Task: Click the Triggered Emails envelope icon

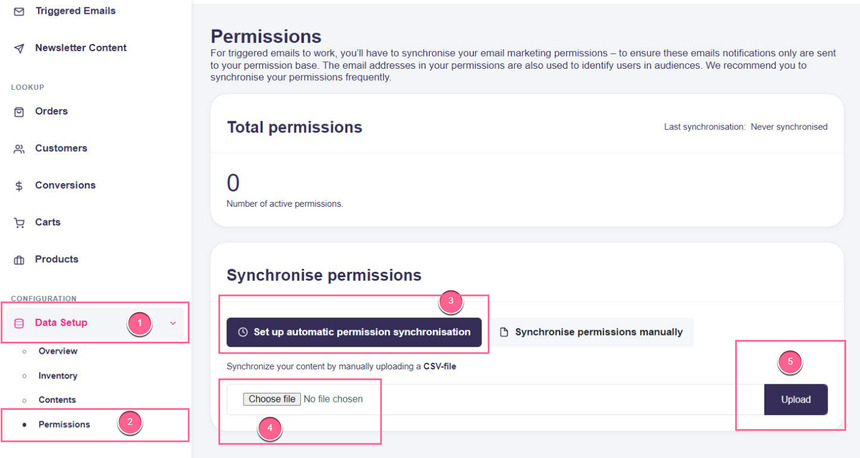Action: [19, 11]
